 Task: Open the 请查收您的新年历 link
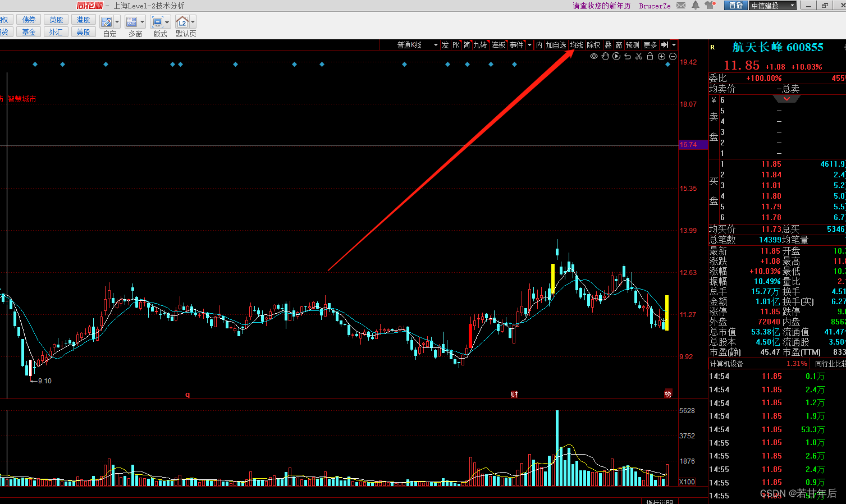[601, 6]
